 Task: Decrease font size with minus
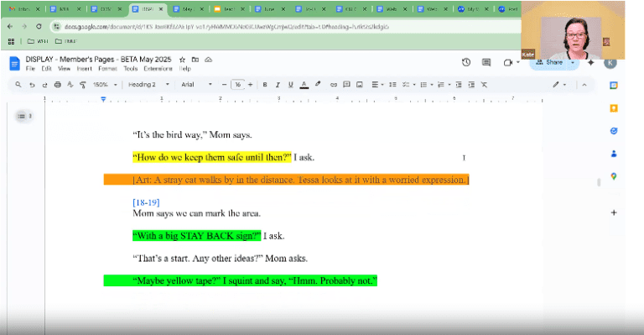coord(224,85)
